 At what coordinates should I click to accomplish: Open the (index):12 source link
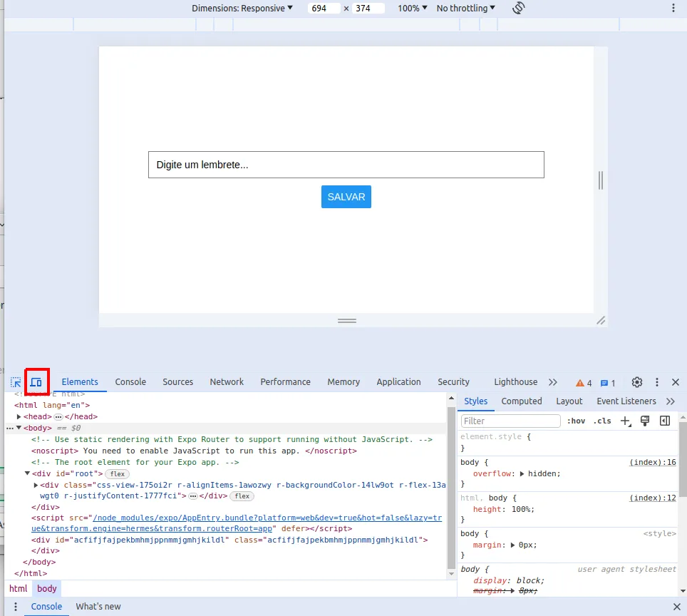(x=653, y=498)
